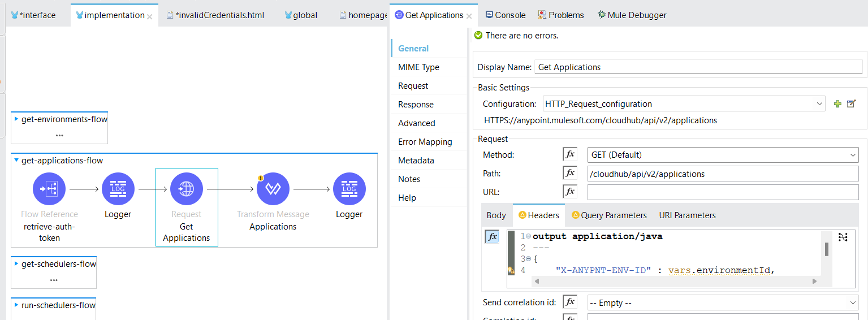This screenshot has height=320, width=868.
Task: Expand the run-schedulers-flow
Action: coord(16,305)
